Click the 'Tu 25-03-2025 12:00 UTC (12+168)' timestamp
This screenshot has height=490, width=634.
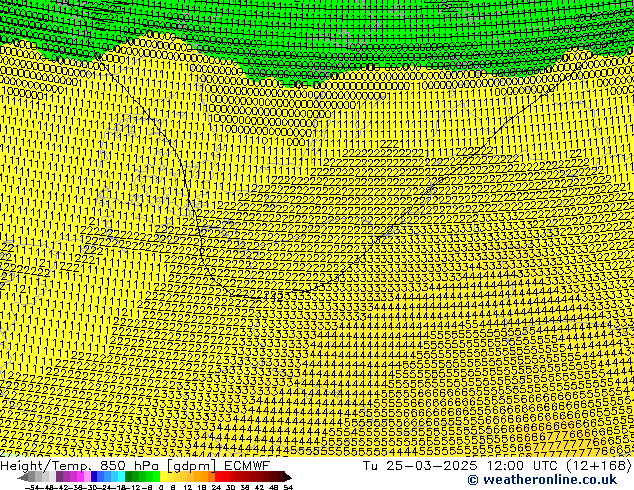tap(497, 466)
